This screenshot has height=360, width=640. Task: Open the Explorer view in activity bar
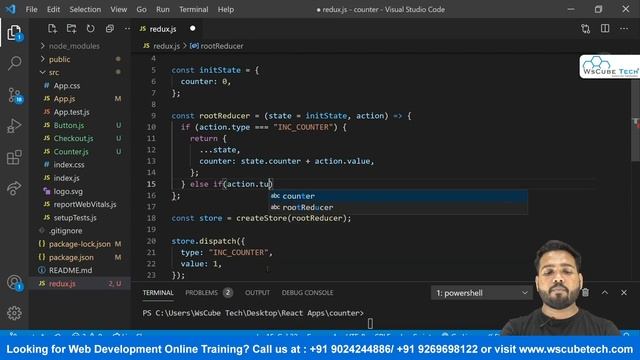(x=14, y=32)
